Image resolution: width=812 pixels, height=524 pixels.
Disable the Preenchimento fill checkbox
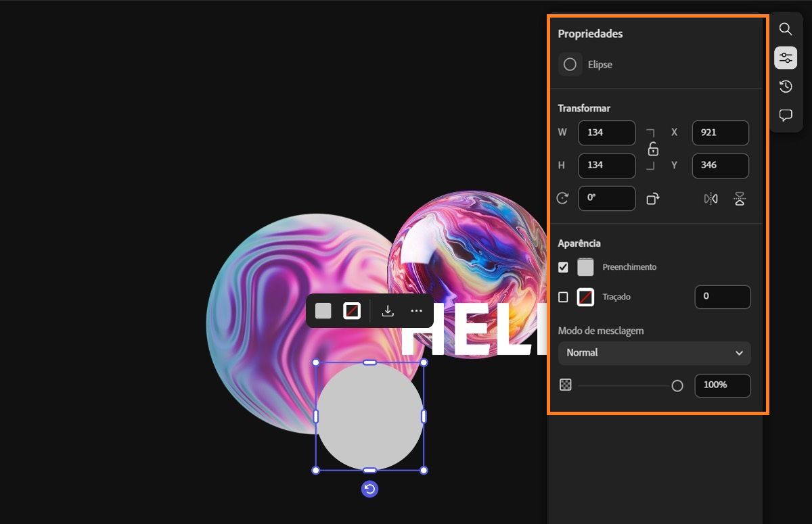point(562,266)
